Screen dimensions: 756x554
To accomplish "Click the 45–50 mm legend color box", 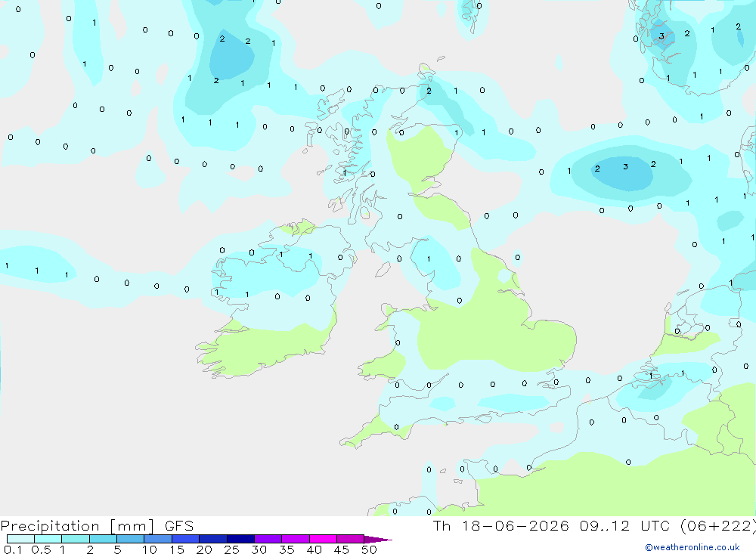I will [351, 539].
